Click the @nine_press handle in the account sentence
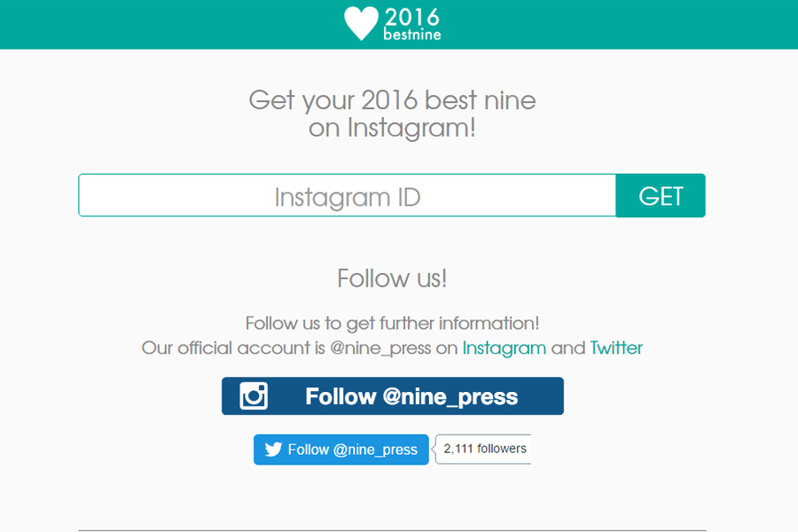Screen dimensions: 798x532 coord(380,348)
